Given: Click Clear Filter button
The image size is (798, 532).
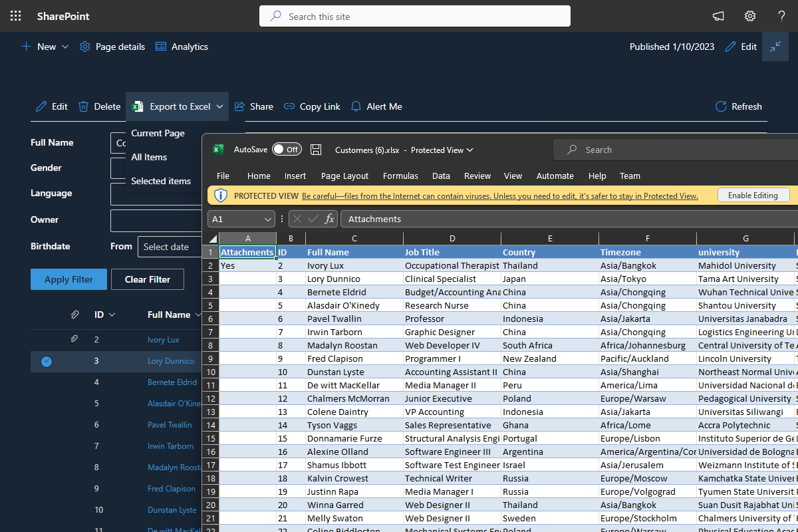Looking at the screenshot, I should [x=148, y=279].
